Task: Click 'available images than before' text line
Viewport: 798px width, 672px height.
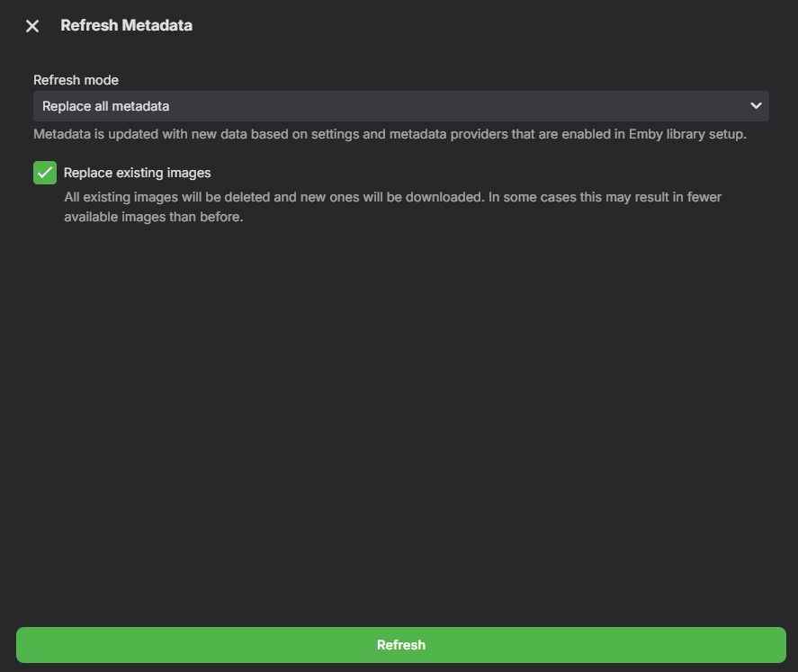Action: (x=153, y=218)
